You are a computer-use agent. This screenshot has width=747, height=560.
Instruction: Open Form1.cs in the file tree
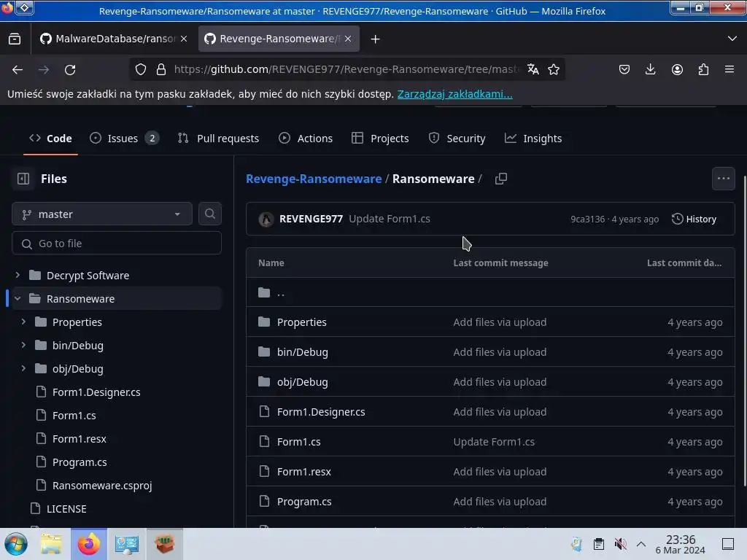click(74, 415)
